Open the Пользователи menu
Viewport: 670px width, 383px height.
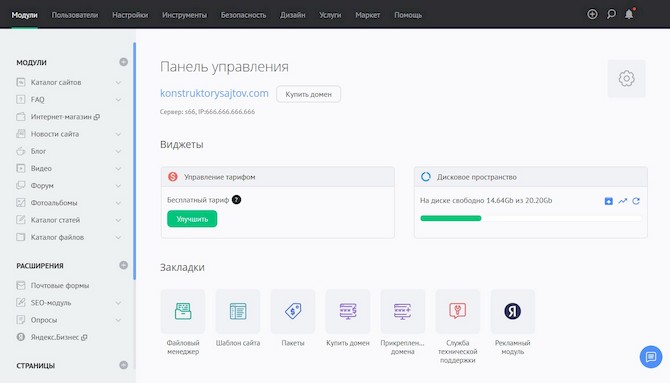coord(75,15)
